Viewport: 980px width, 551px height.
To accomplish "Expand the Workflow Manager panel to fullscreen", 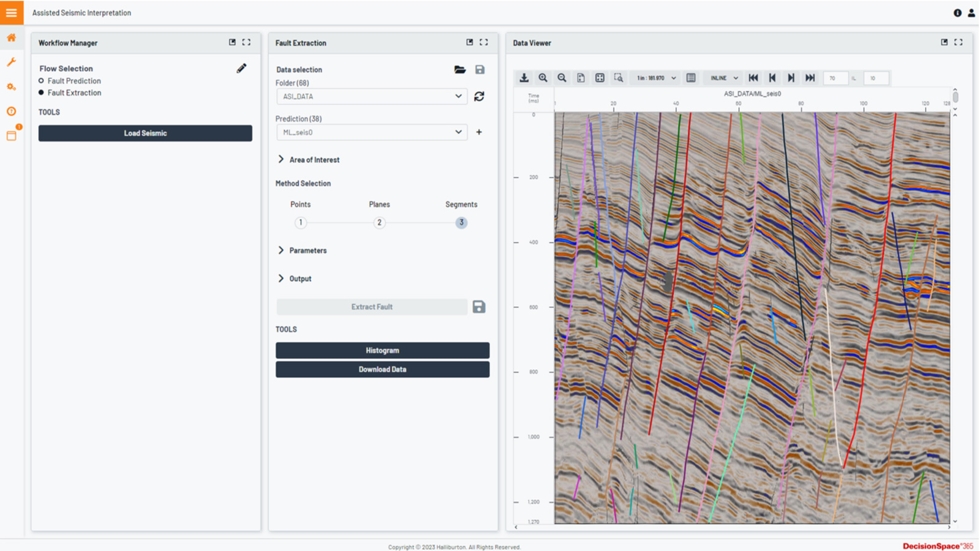I will 246,42.
